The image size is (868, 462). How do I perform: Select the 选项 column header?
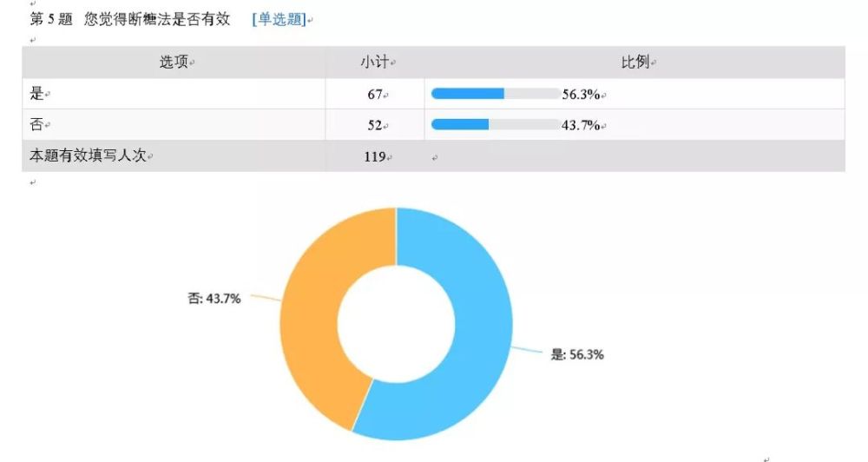(x=174, y=62)
